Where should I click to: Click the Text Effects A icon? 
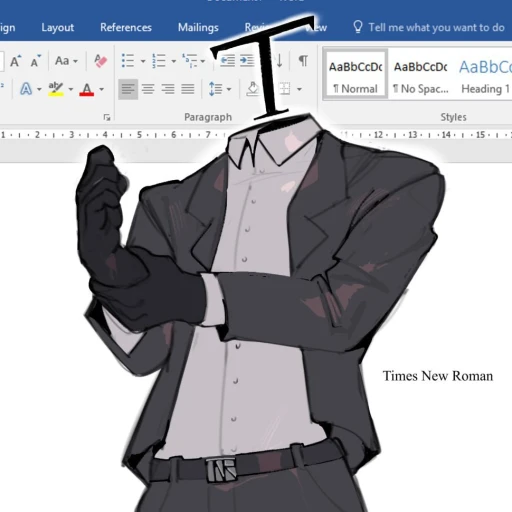(x=26, y=89)
